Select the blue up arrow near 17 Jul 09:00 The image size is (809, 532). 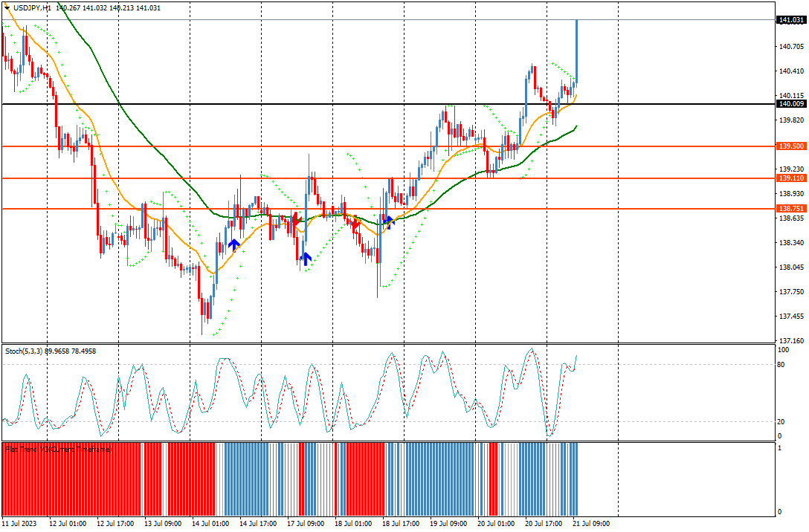click(x=306, y=259)
